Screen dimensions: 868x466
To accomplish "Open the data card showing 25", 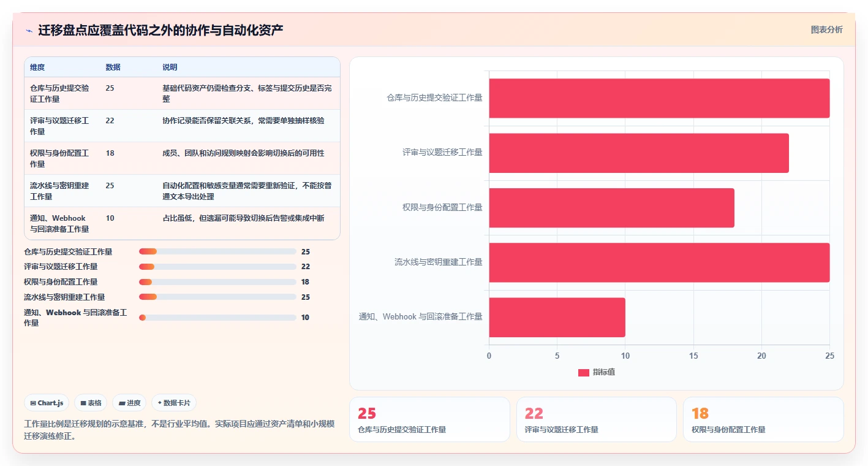I will (x=429, y=419).
